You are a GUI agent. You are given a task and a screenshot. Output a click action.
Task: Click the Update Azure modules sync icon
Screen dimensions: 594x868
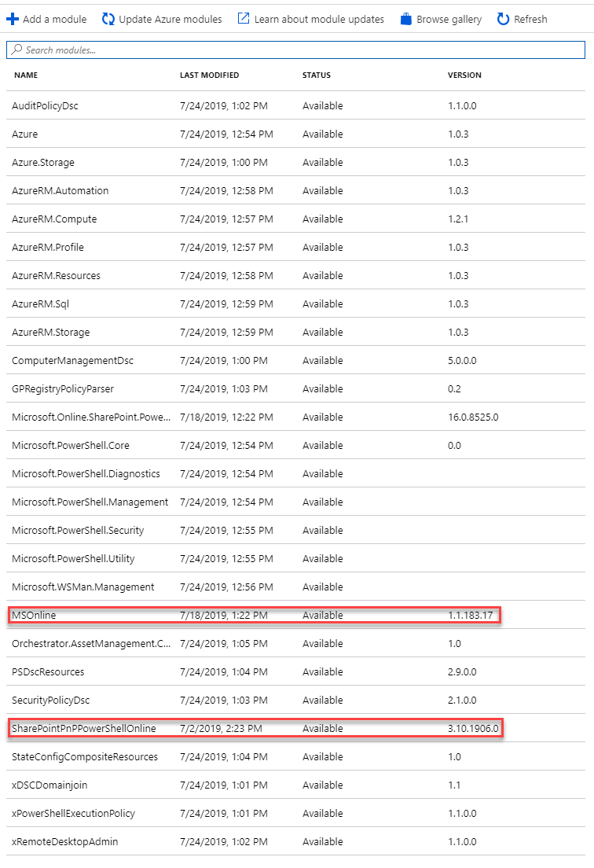(x=108, y=20)
